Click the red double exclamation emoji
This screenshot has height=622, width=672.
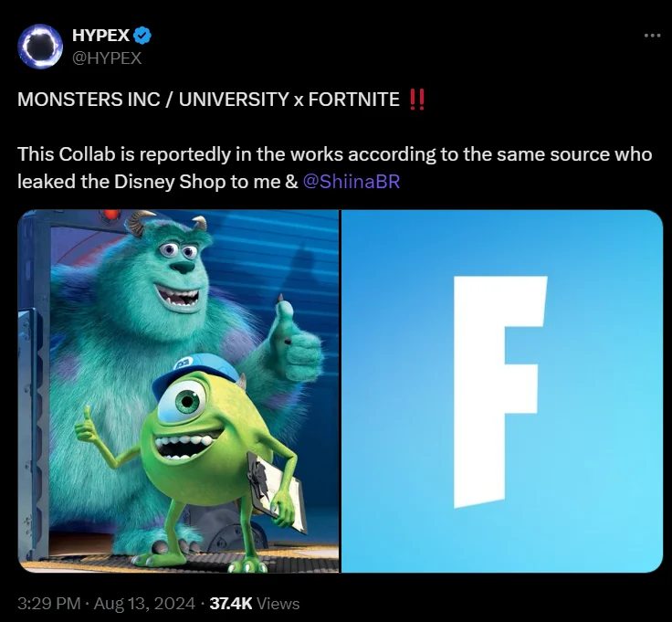pyautogui.click(x=416, y=100)
